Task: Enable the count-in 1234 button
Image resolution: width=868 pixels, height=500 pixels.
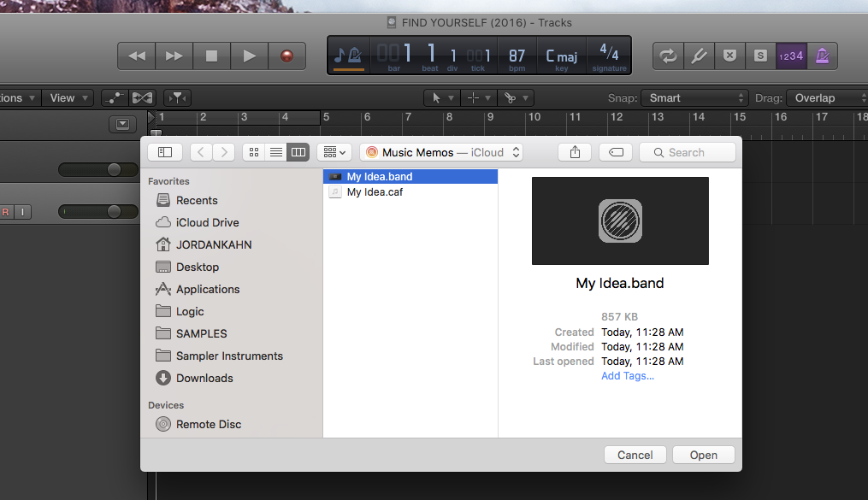Action: pos(790,56)
